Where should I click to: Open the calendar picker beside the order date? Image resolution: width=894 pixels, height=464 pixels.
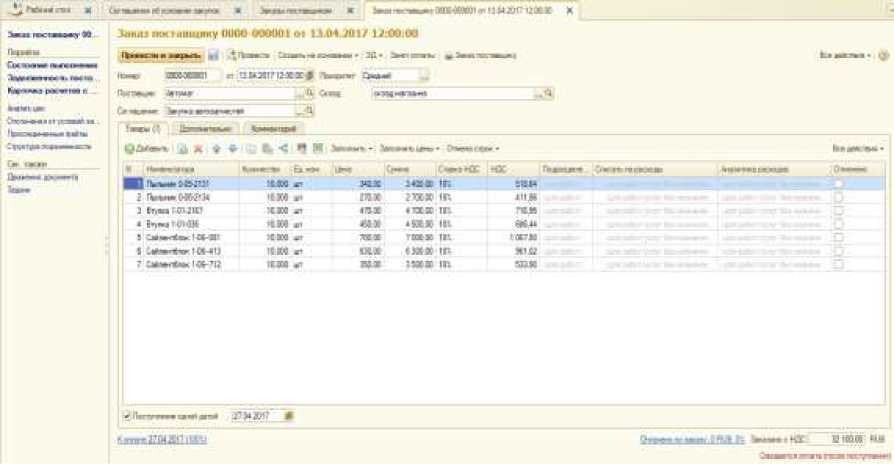tap(310, 75)
